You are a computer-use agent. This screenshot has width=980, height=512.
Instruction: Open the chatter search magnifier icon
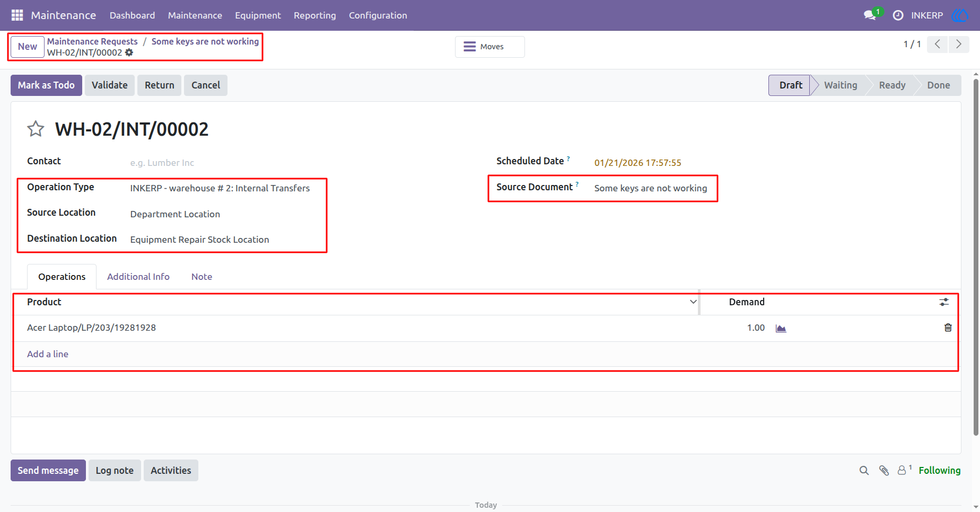[864, 471]
